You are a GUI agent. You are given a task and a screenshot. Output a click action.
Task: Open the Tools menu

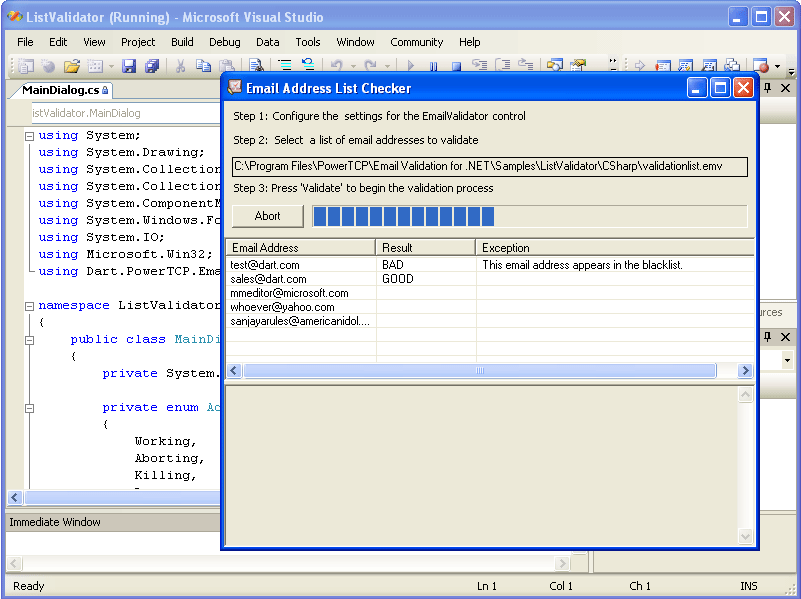click(x=308, y=42)
